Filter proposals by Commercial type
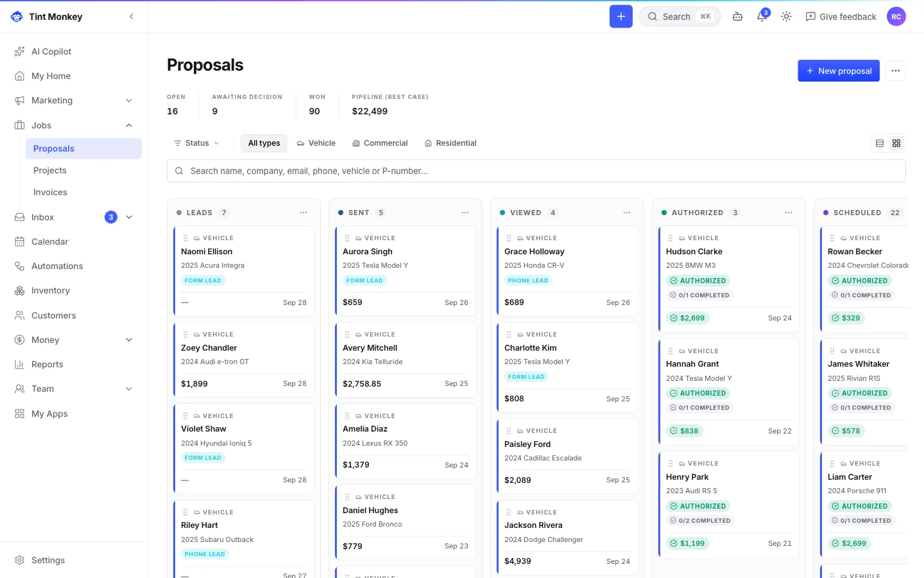Image resolution: width=924 pixels, height=578 pixels. point(380,143)
